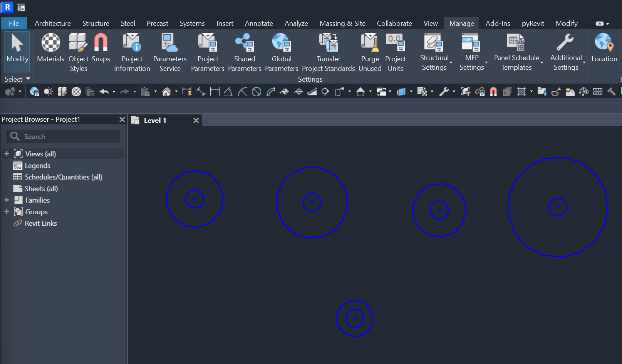Click the wrench icon in quick toolbar
The height and width of the screenshot is (364, 622).
pyautogui.click(x=444, y=92)
